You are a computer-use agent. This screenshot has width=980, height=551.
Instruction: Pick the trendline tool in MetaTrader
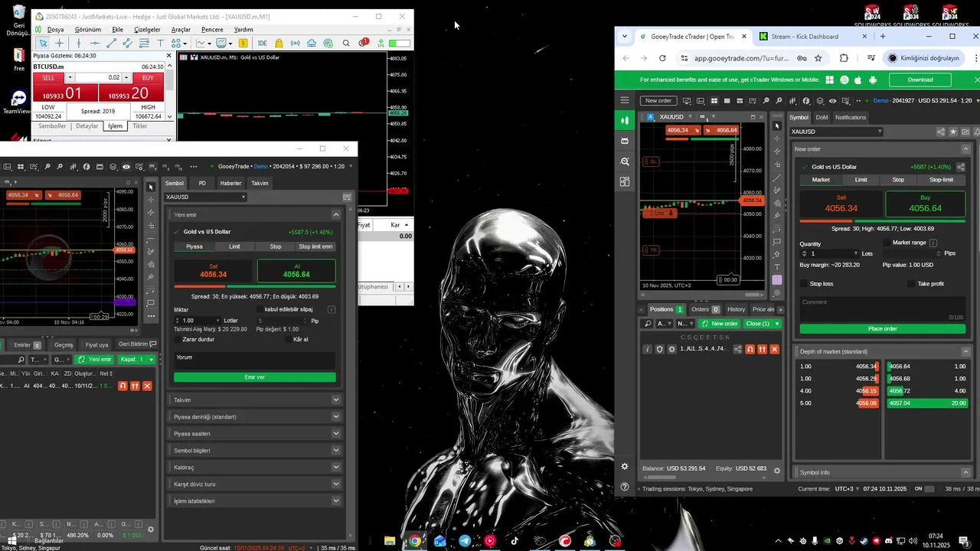click(111, 43)
